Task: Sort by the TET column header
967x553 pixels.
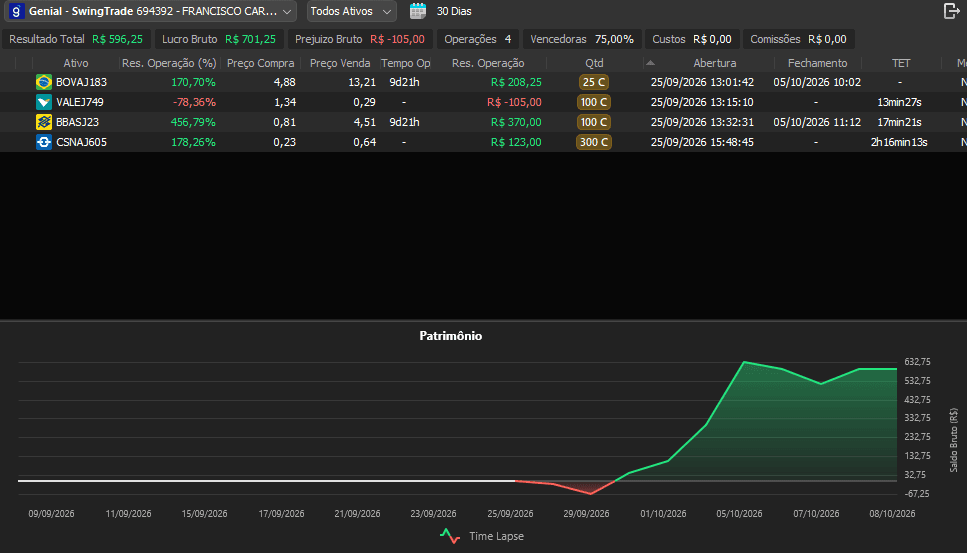Action: (x=900, y=63)
